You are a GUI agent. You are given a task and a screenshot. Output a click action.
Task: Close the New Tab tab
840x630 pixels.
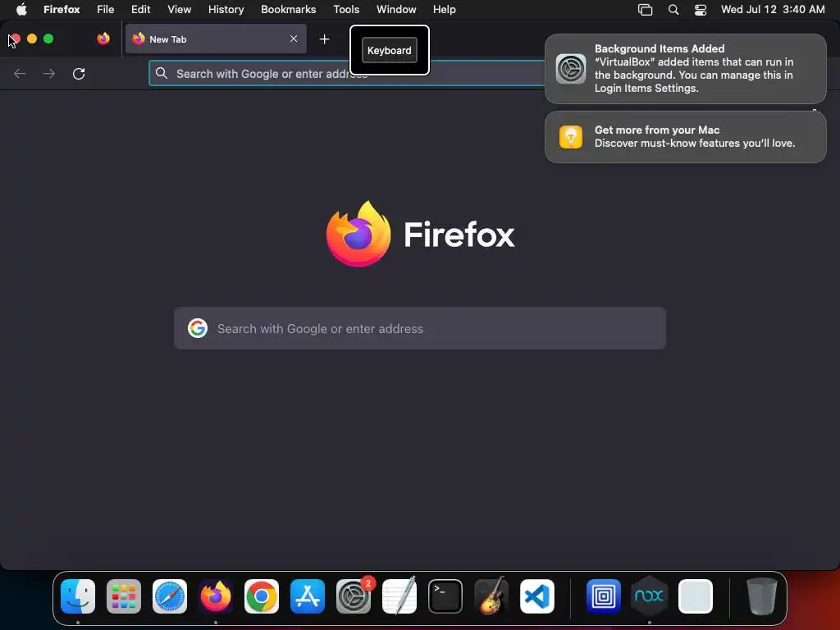pyautogui.click(x=294, y=39)
